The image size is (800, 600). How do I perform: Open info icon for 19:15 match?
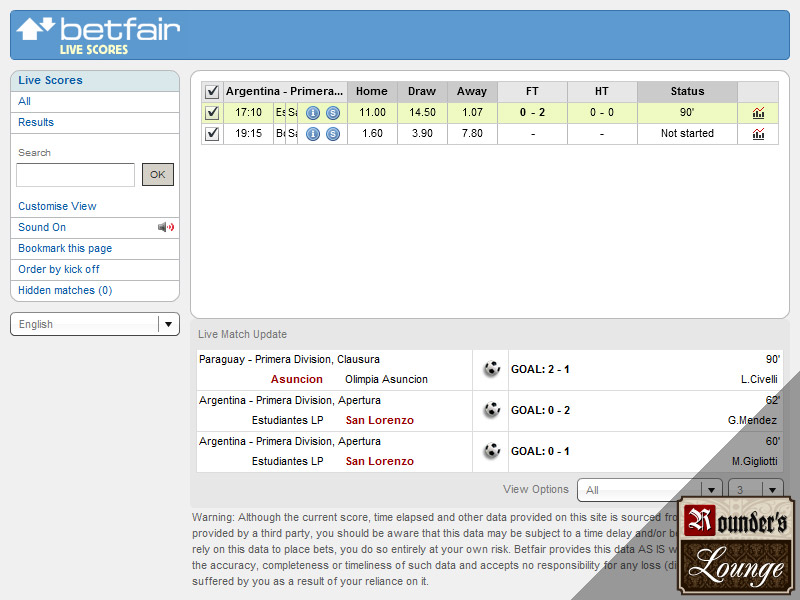click(x=313, y=134)
